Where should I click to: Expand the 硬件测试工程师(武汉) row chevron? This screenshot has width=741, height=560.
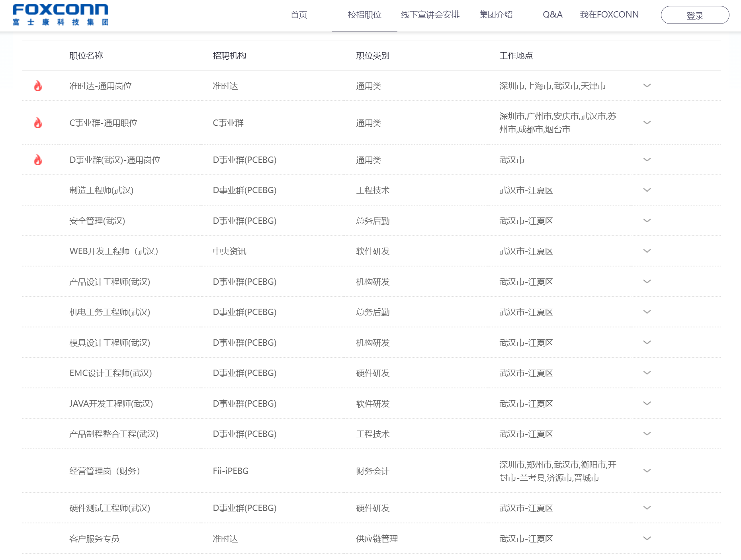[647, 508]
